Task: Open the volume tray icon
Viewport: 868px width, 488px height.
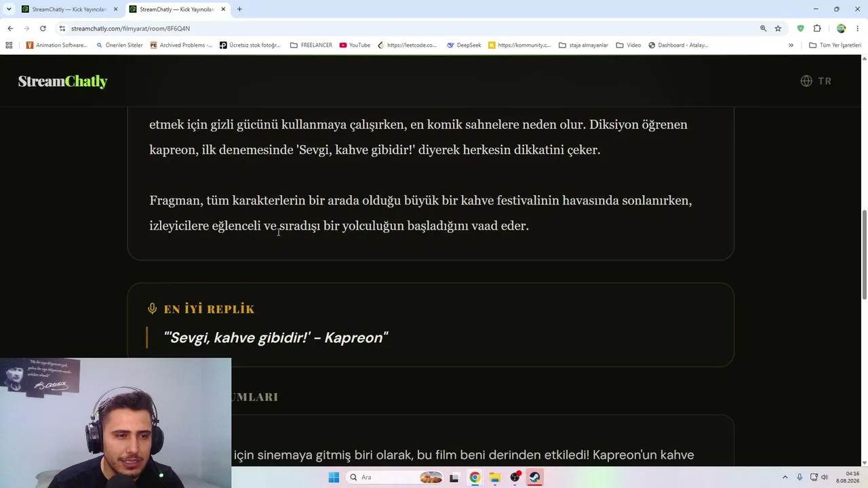Action: coord(825,477)
